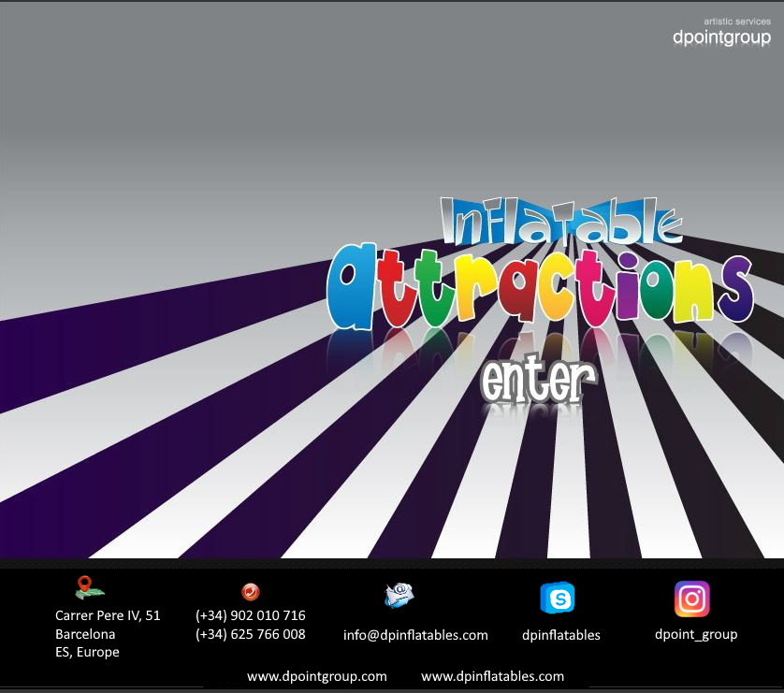This screenshot has height=693, width=784.
Task: Open the info@dpinflatables.com email link
Action: pos(415,635)
